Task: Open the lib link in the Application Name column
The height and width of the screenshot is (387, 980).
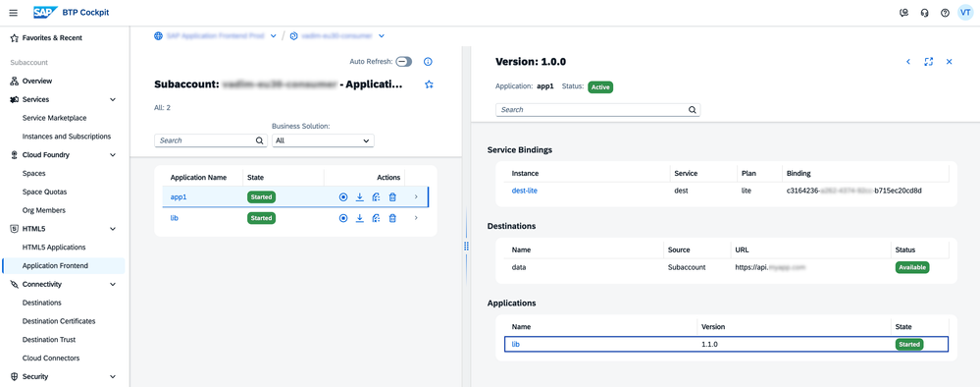Action: [x=175, y=218]
